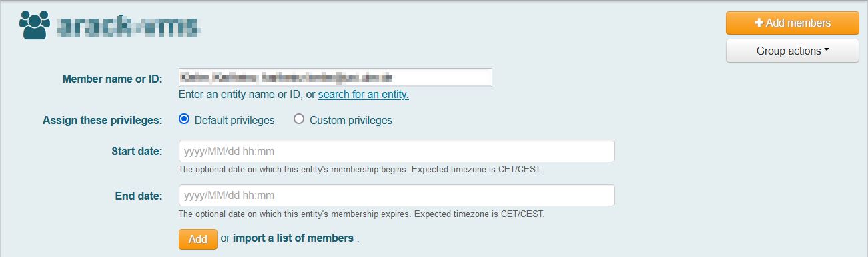Select the Custom privileges radio button
The height and width of the screenshot is (257, 868).
(299, 119)
